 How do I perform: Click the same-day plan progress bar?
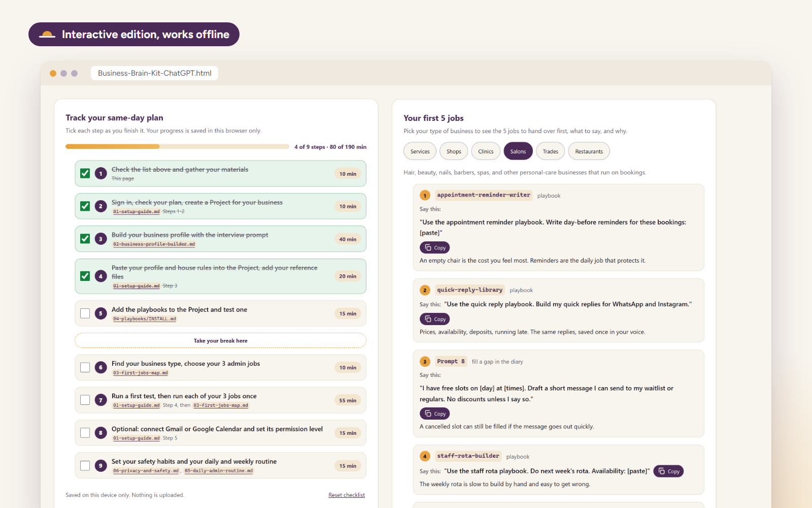[x=177, y=146]
